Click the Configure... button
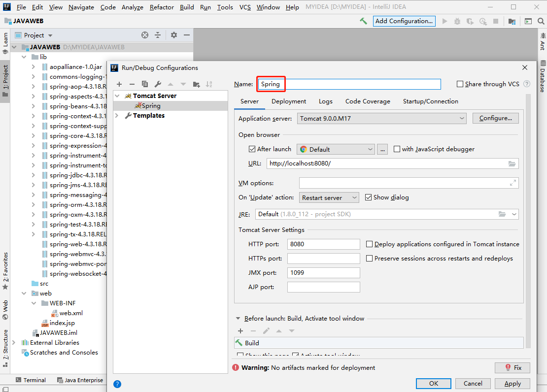This screenshot has height=392, width=547. coord(495,118)
